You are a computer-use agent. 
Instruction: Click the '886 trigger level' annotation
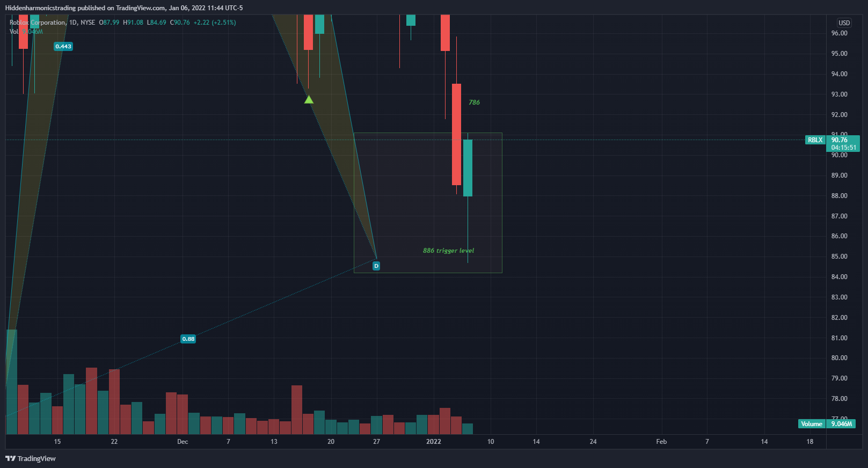click(x=448, y=251)
